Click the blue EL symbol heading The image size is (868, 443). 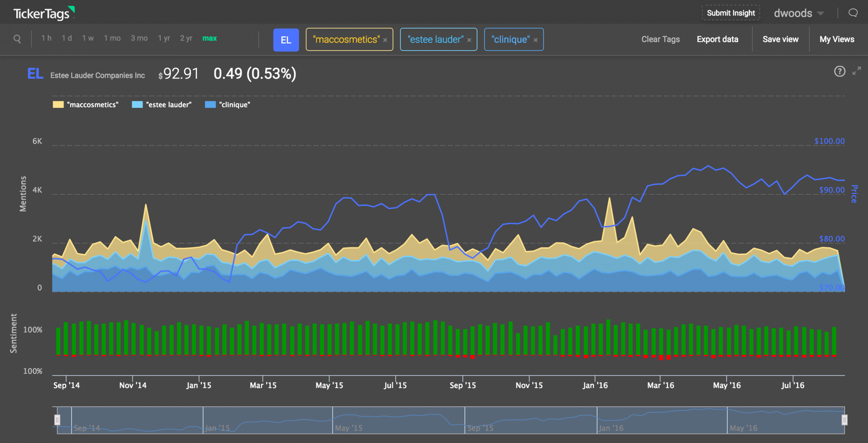point(35,74)
